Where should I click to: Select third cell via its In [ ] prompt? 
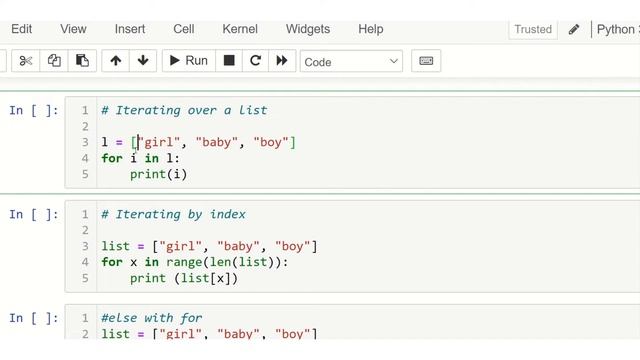click(34, 318)
